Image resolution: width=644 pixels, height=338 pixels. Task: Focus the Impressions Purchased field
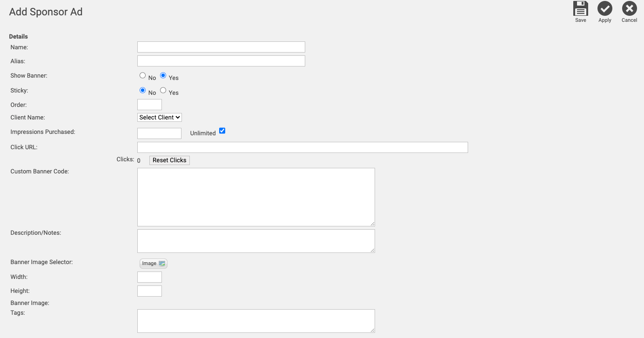pyautogui.click(x=159, y=133)
